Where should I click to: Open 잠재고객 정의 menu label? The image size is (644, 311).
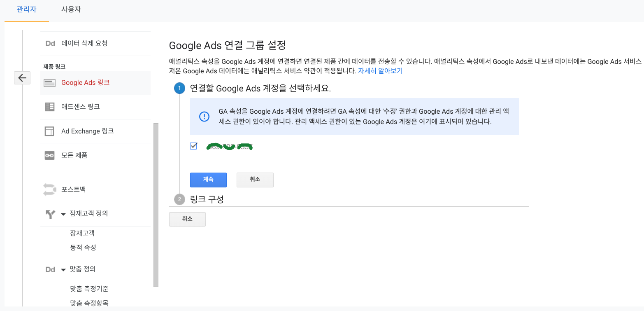pos(89,213)
